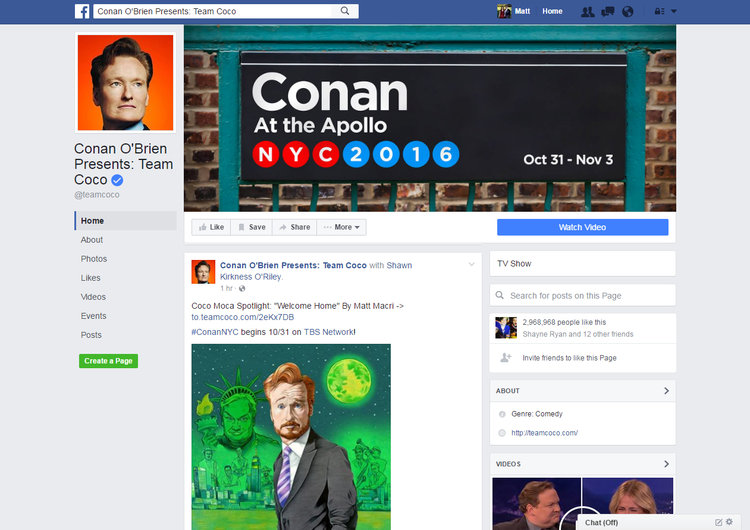Open Likes in page sidebar
The width and height of the screenshot is (750, 530).
90,278
